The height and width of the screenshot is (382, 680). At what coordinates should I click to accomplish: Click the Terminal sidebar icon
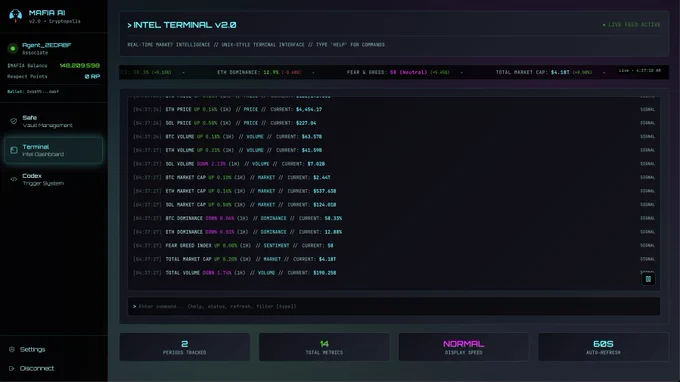13,150
